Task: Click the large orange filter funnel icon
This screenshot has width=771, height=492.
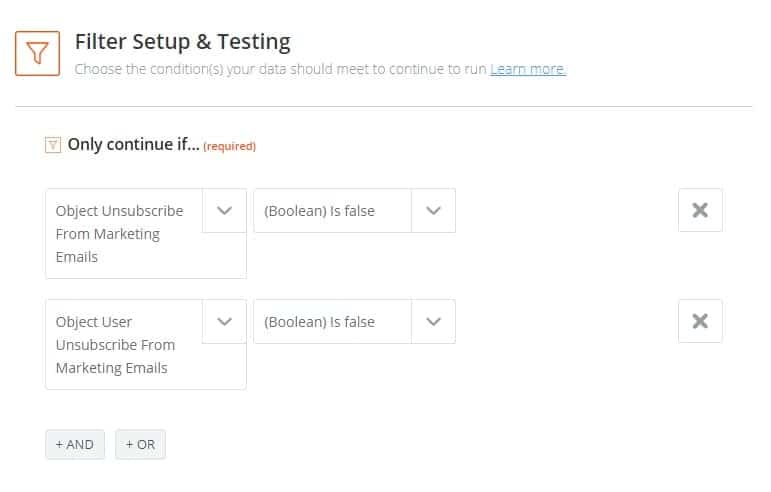Action: tap(37, 53)
